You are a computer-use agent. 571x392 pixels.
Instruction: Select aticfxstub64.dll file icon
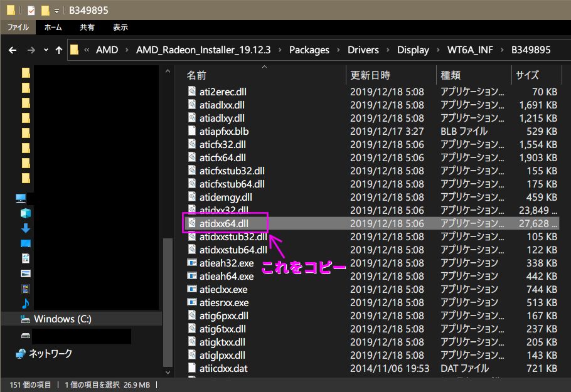click(192, 183)
